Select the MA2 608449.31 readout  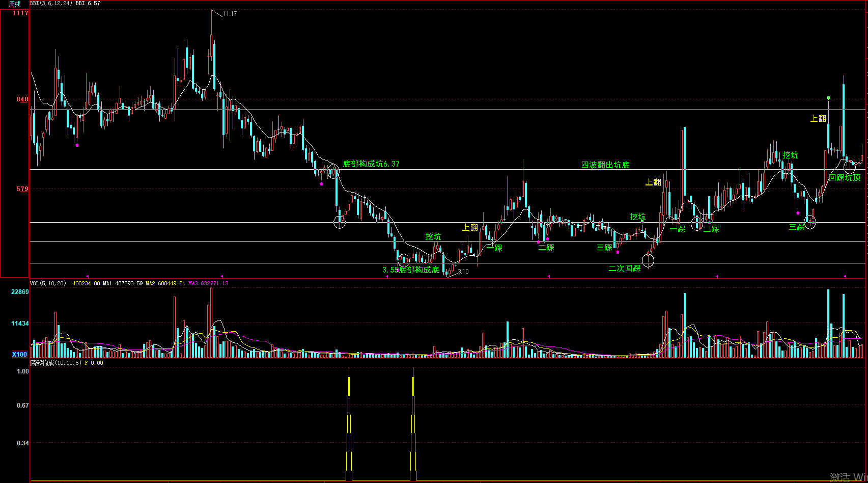[165, 283]
